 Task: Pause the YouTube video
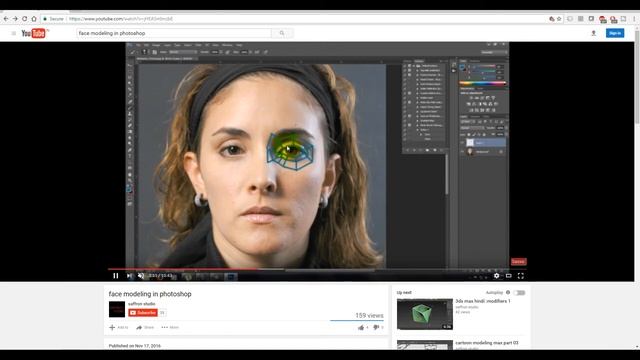[116, 276]
